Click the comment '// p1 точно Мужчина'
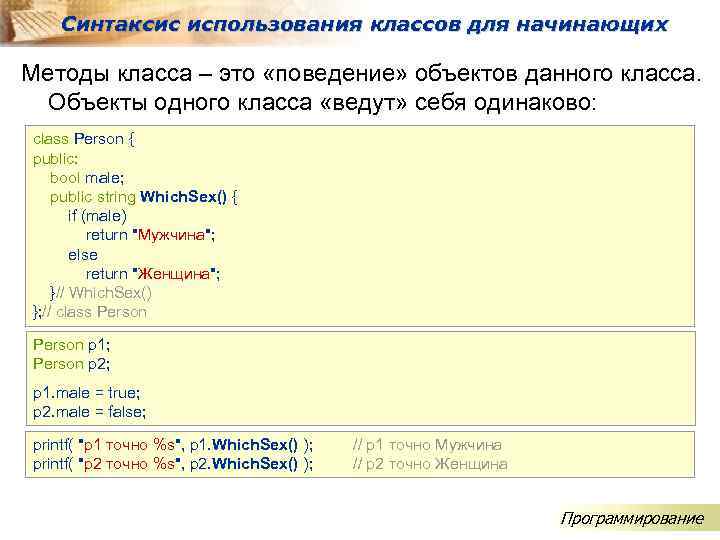The height and width of the screenshot is (540, 720). click(427, 445)
